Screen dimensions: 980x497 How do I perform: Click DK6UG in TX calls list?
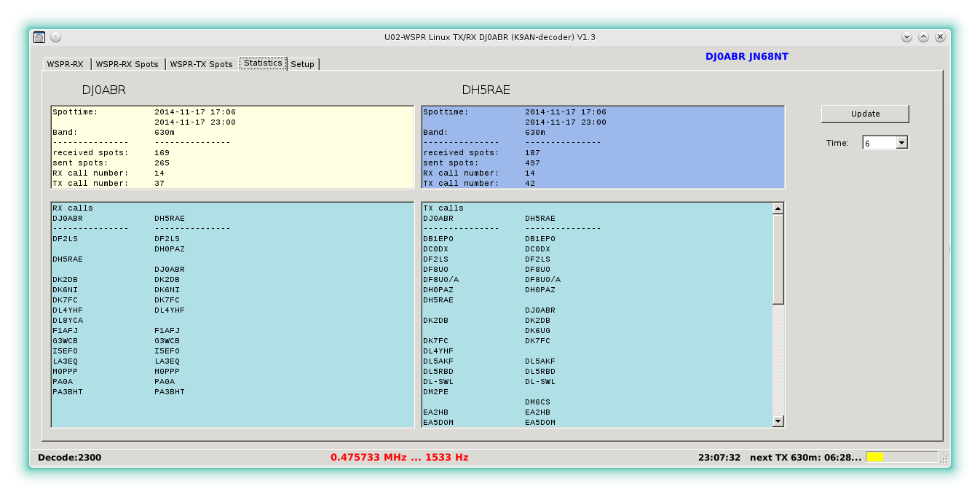[538, 331]
